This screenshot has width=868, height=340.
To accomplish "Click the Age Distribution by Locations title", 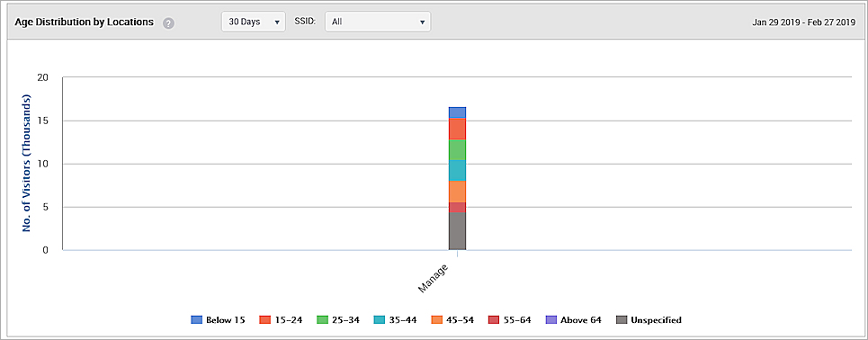I will click(x=85, y=22).
